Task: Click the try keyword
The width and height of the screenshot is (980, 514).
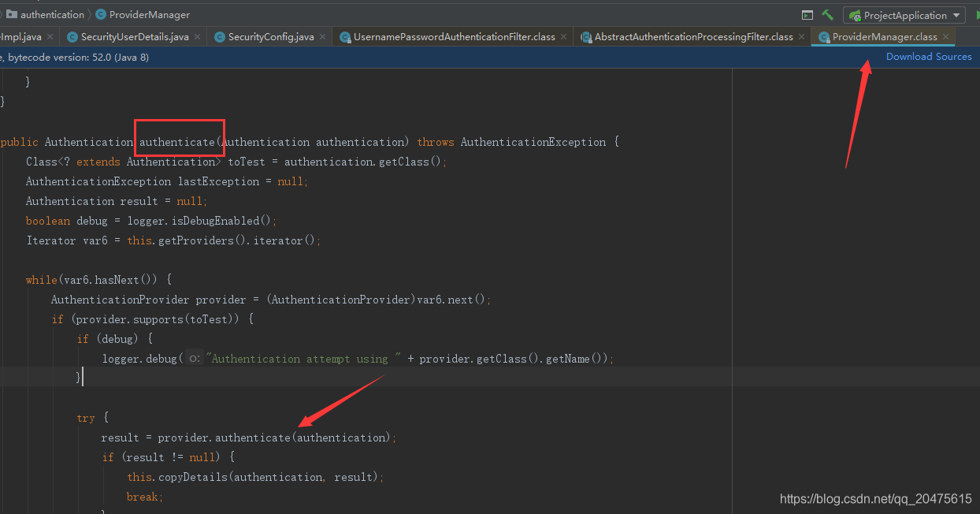Action: pos(86,418)
